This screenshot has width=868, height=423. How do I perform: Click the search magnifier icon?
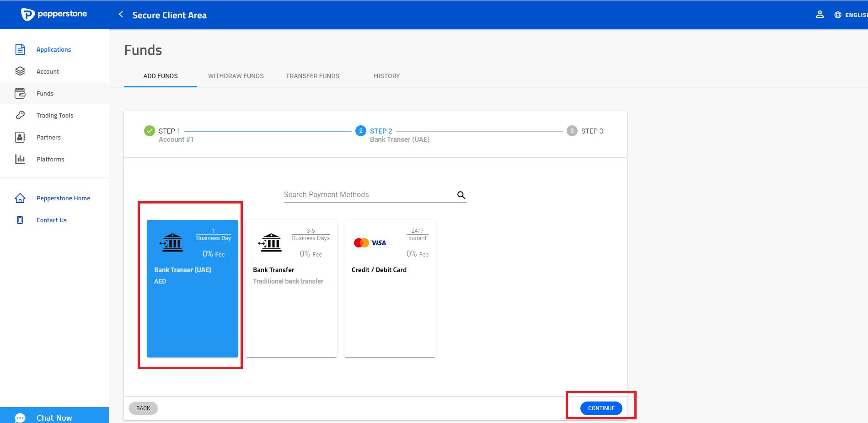click(461, 195)
